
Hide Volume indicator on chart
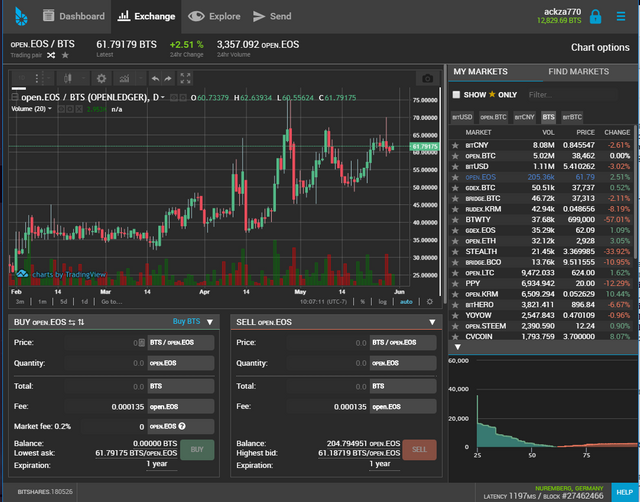coord(61,109)
